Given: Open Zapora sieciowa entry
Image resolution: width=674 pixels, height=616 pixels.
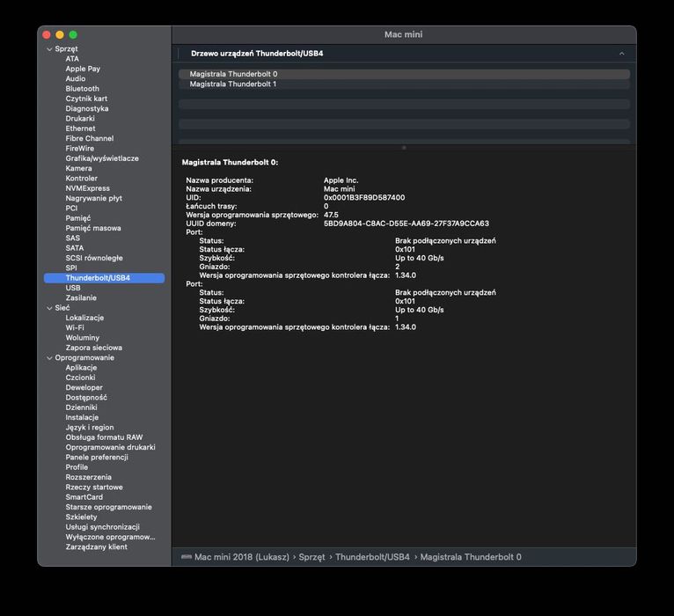Looking at the screenshot, I should (x=93, y=348).
